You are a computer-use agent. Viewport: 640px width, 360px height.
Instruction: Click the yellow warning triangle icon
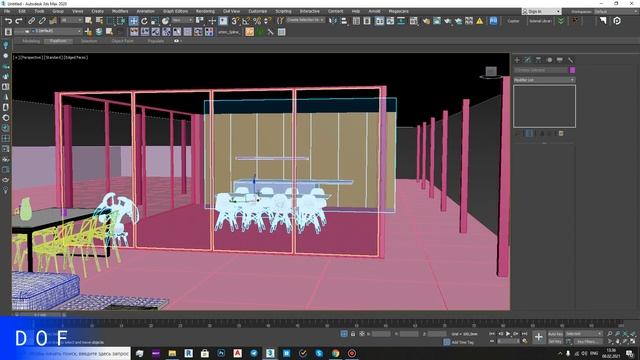pos(480,21)
